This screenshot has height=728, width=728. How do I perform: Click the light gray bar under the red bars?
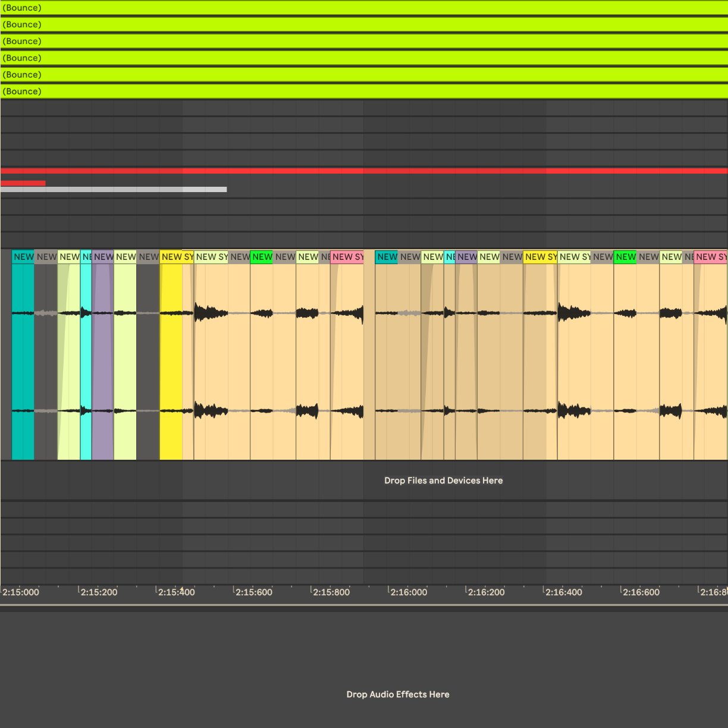tap(114, 190)
